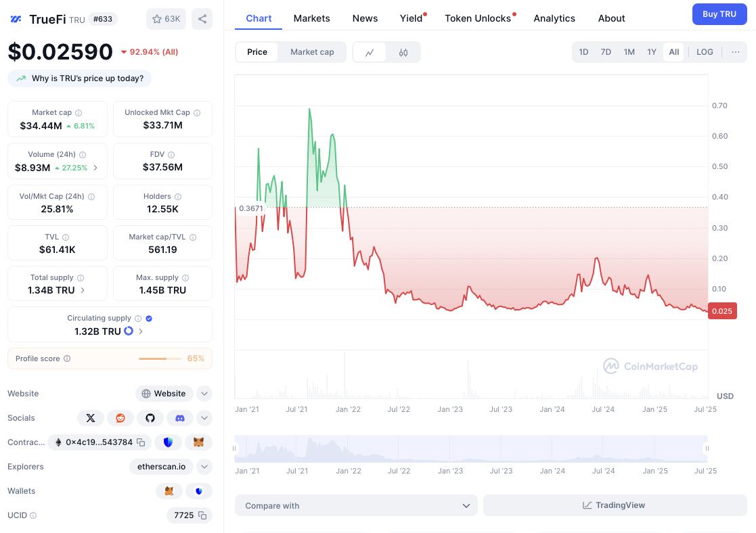
Task: Expand the Website dropdown chevron
Action: 204,394
